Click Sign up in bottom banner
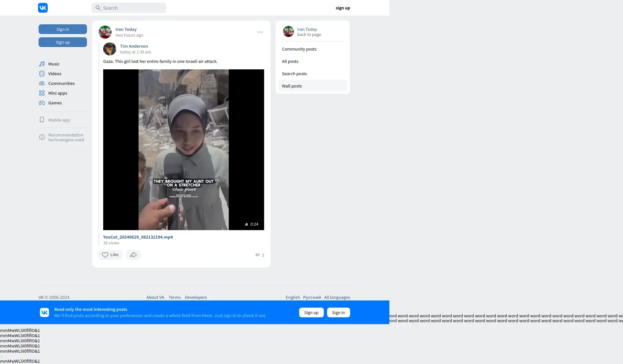The height and width of the screenshot is (364, 623). (311, 312)
